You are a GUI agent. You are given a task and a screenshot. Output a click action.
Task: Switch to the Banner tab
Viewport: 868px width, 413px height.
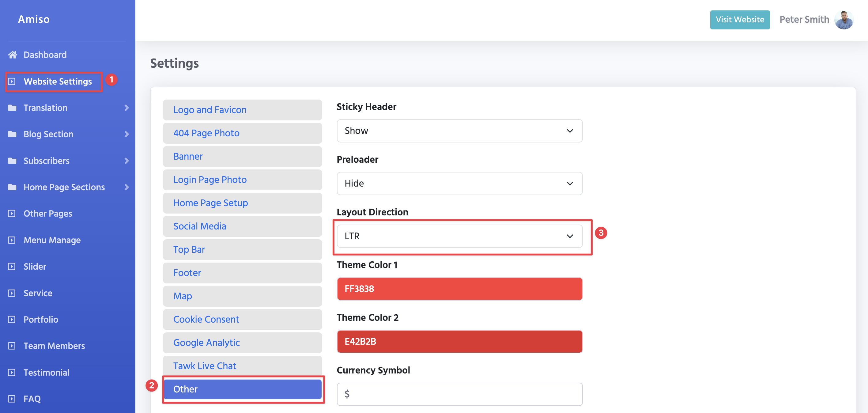(242, 157)
